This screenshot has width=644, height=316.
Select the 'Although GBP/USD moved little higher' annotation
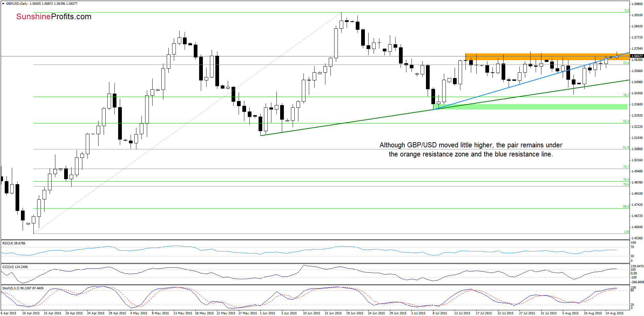[x=471, y=145]
